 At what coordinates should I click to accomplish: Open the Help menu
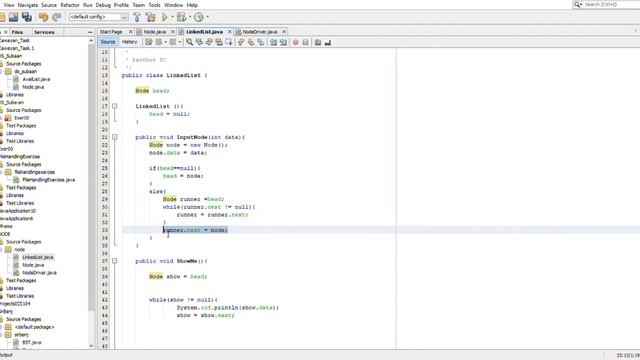click(192, 5)
